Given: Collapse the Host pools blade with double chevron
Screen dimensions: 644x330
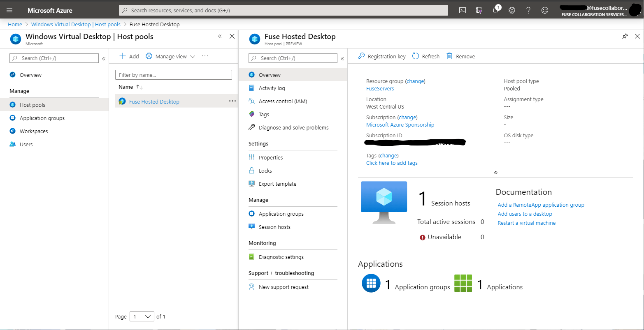Looking at the screenshot, I should tap(220, 36).
